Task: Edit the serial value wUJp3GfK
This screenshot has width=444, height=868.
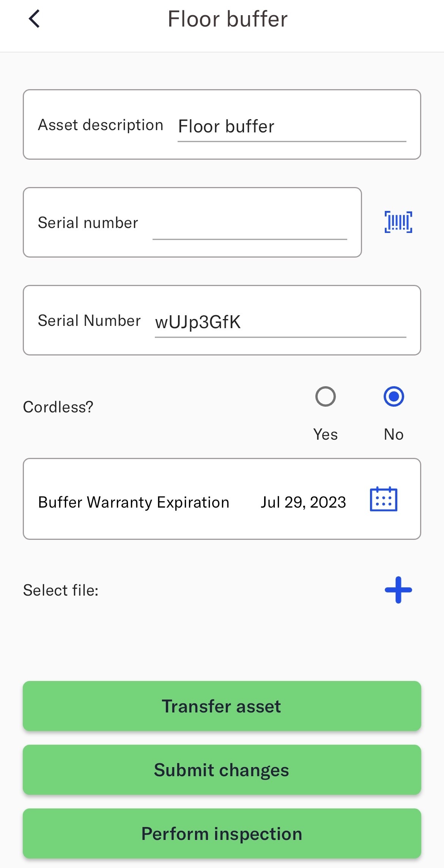Action: (x=280, y=322)
